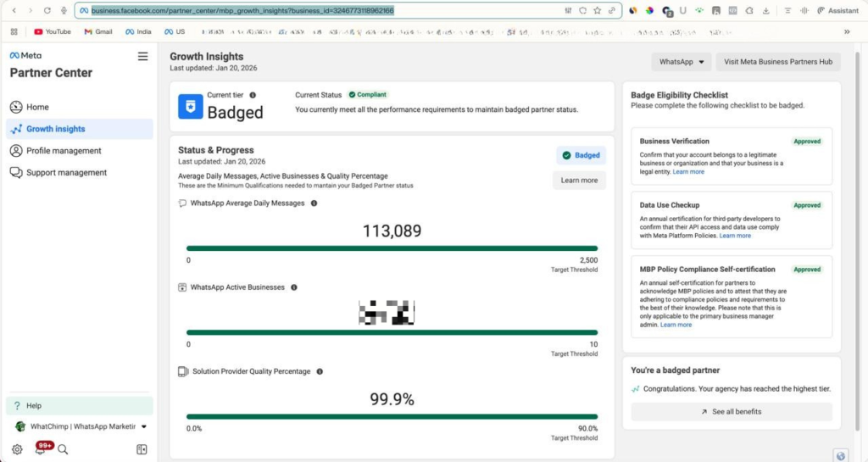Click Learn more link under Data Use Checkup
Screen dimensions: 868x462
click(735, 236)
